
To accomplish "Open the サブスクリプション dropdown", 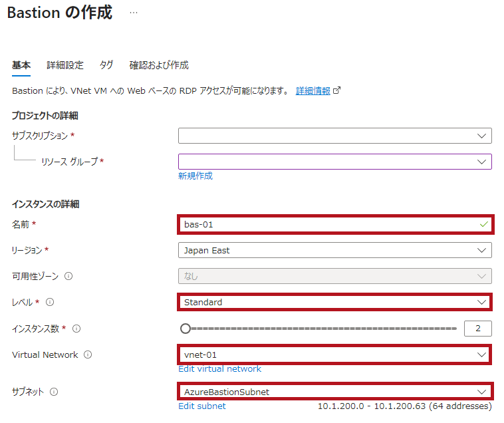I will tap(335, 136).
